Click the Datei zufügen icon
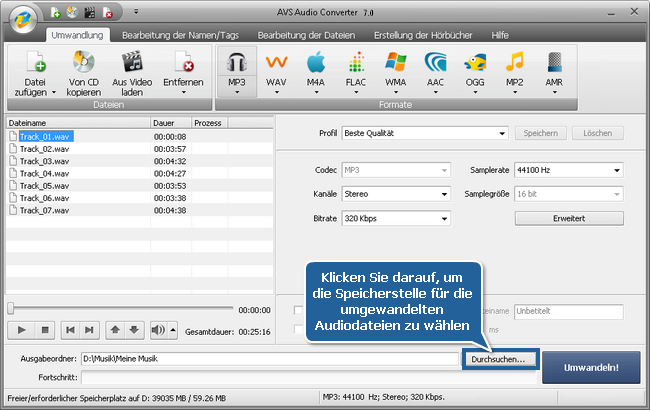 (x=35, y=64)
